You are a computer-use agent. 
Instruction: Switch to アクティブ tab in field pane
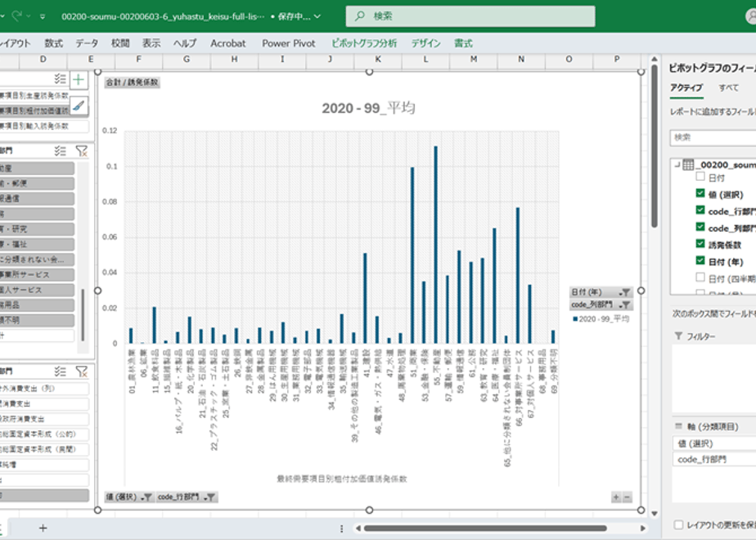686,88
